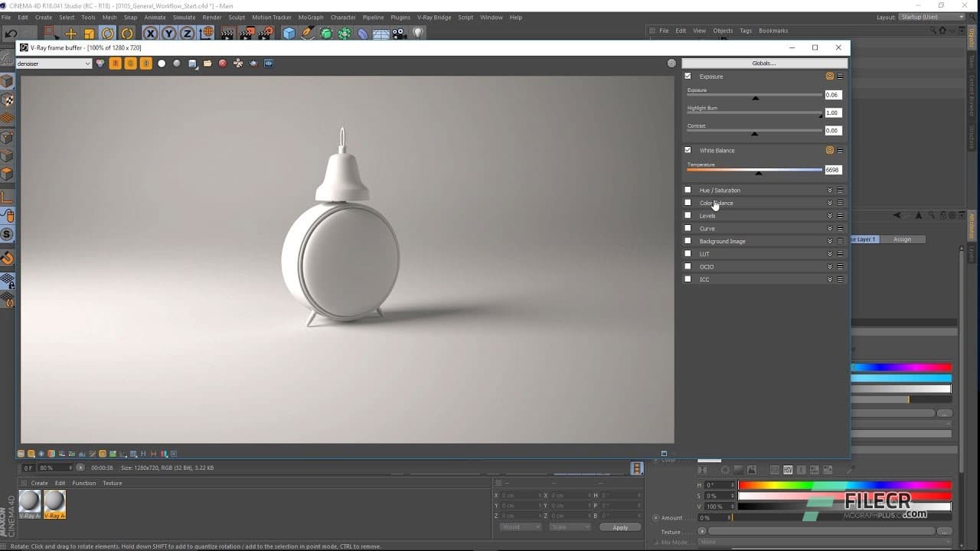Screen dimensions: 980x551
Task: Click the Exposure value input field
Action: 833,94
